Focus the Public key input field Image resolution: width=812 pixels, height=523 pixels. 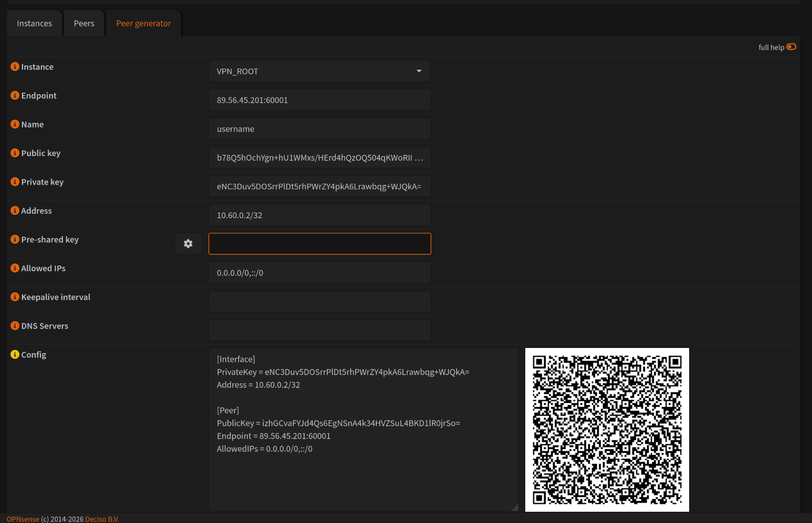(x=319, y=157)
